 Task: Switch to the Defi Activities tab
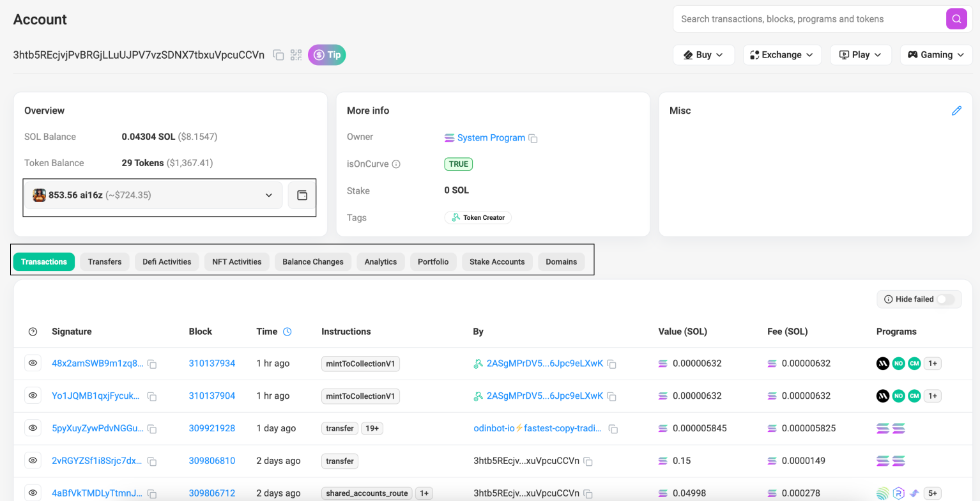coord(167,262)
